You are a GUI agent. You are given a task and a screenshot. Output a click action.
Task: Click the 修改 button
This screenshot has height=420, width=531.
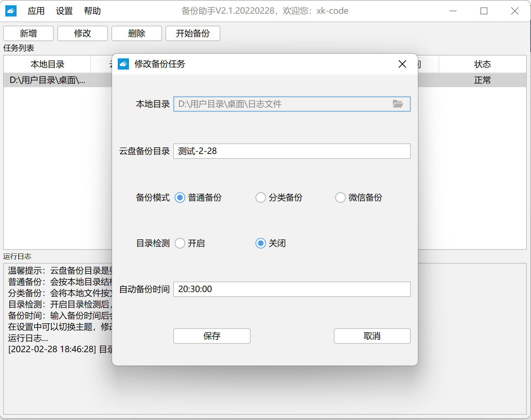(x=83, y=33)
